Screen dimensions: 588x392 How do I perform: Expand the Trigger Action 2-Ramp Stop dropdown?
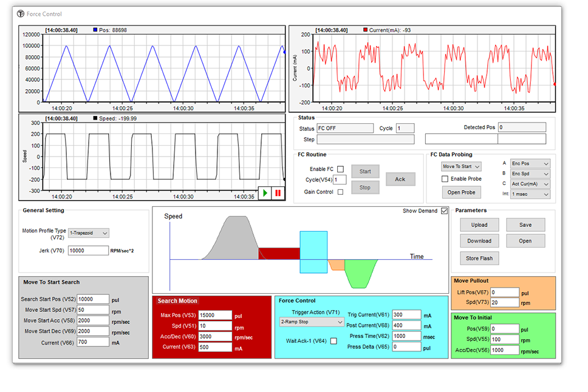(x=311, y=322)
